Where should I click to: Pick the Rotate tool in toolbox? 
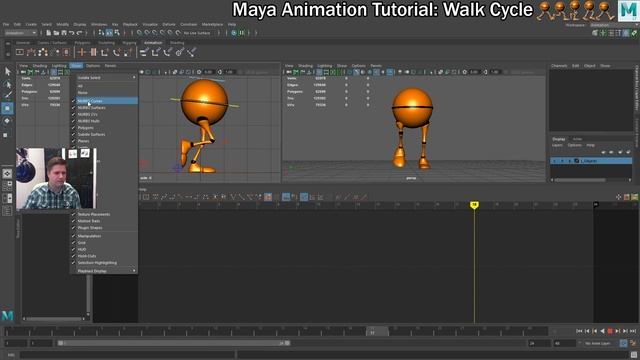point(7,121)
